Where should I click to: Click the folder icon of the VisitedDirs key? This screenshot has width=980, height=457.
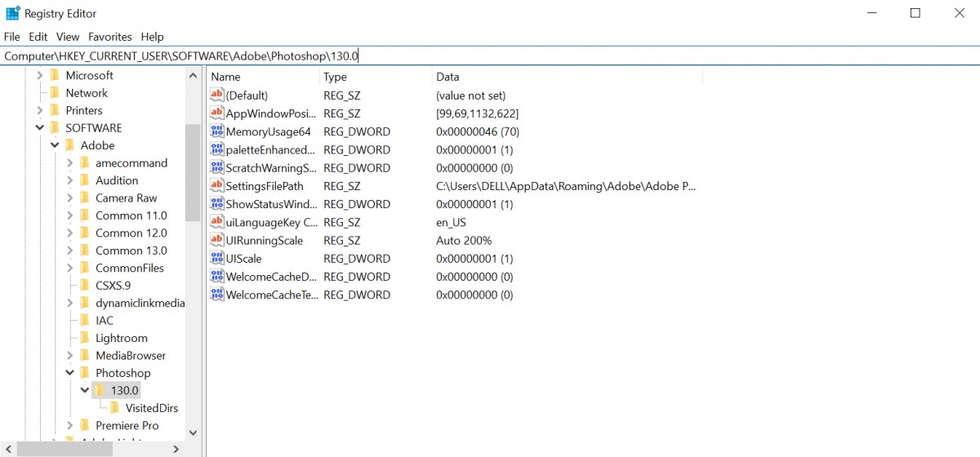pyautogui.click(x=114, y=408)
